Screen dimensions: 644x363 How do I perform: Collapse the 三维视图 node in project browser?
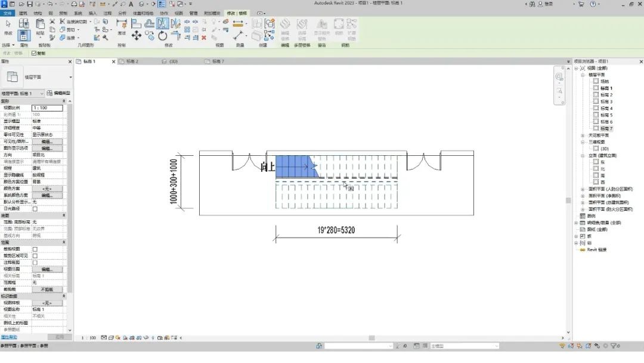(583, 142)
